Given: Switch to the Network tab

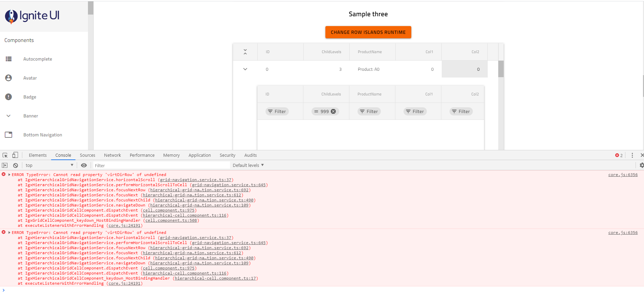Looking at the screenshot, I should tap(112, 155).
